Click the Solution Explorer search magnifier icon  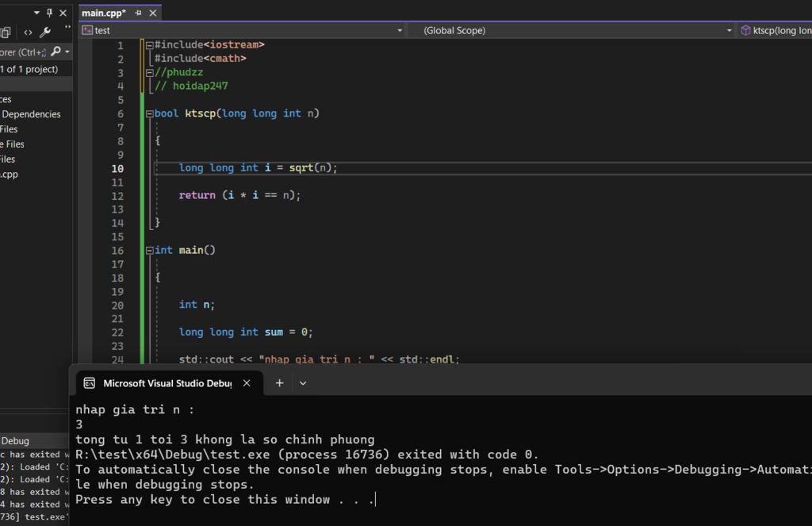(x=56, y=52)
